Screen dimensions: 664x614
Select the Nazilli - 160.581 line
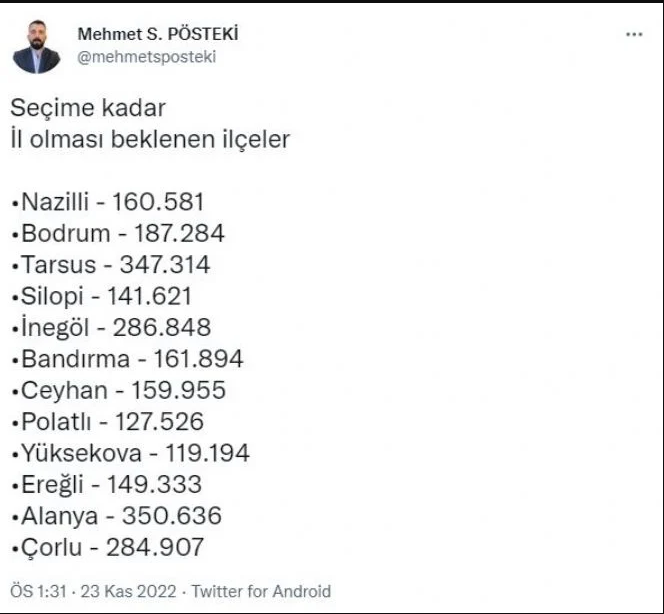(108, 202)
